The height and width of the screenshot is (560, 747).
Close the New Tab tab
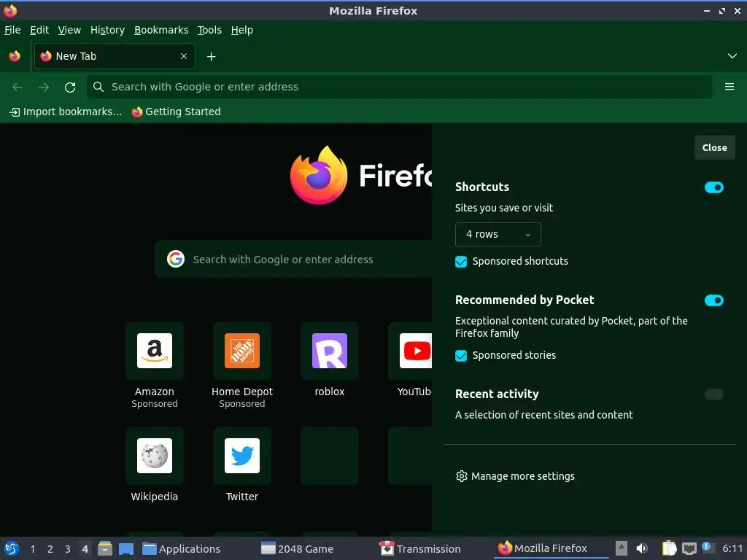point(183,56)
